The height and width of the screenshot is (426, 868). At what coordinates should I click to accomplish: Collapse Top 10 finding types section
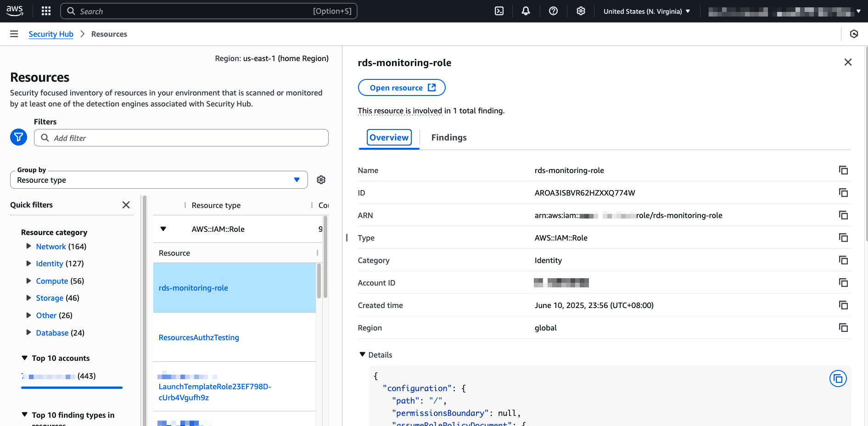(25, 415)
